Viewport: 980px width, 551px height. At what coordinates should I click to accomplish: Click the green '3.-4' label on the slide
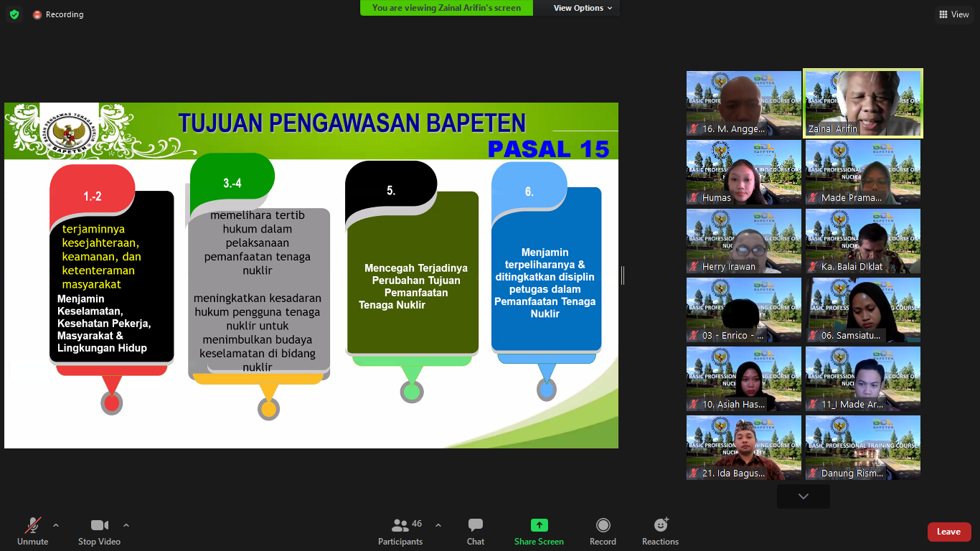click(x=232, y=184)
